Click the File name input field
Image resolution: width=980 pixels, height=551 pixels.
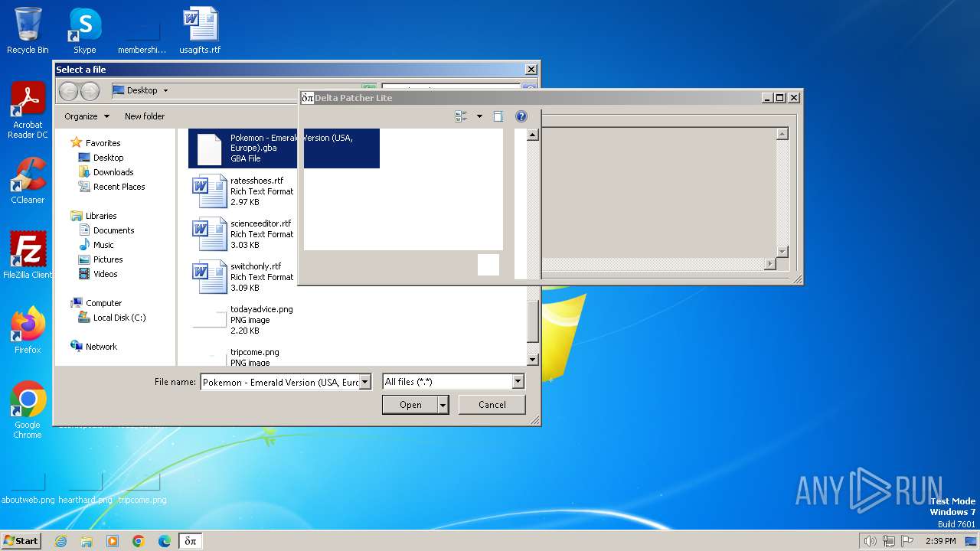coord(279,382)
